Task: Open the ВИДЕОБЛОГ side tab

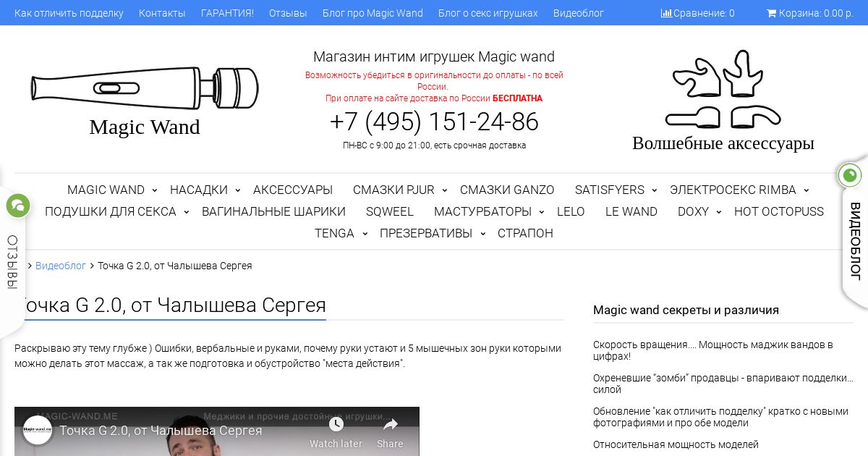Action: pyautogui.click(x=855, y=241)
